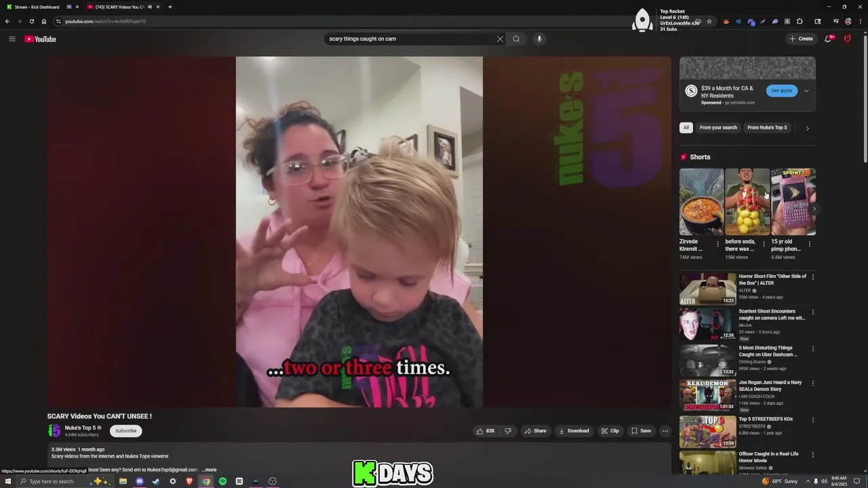This screenshot has height=488, width=868.
Task: Open 5 Most Disturbing Uber Dashcam video
Action: 708,360
